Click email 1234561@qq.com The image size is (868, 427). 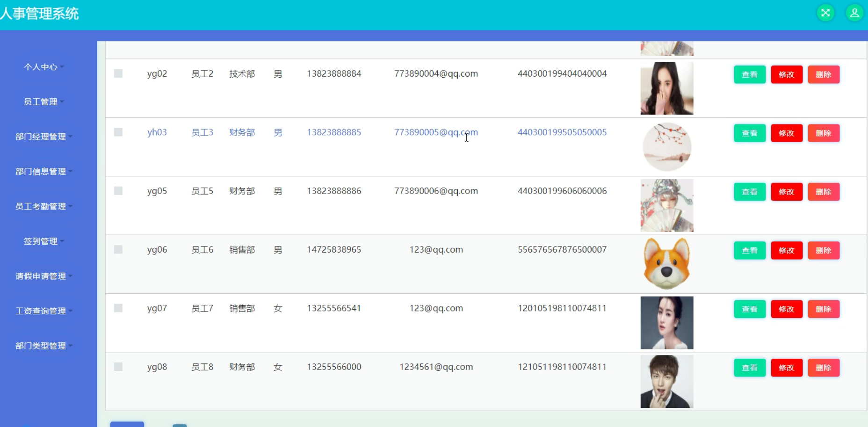pyautogui.click(x=436, y=367)
